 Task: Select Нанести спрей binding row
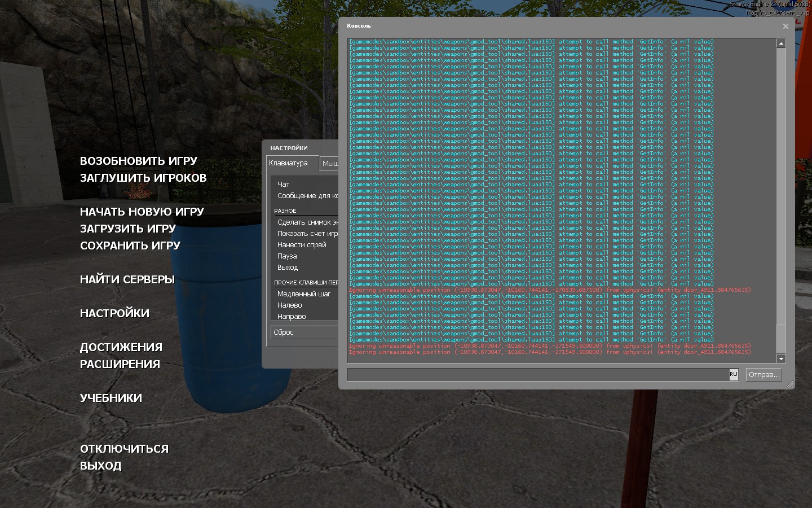tap(305, 245)
